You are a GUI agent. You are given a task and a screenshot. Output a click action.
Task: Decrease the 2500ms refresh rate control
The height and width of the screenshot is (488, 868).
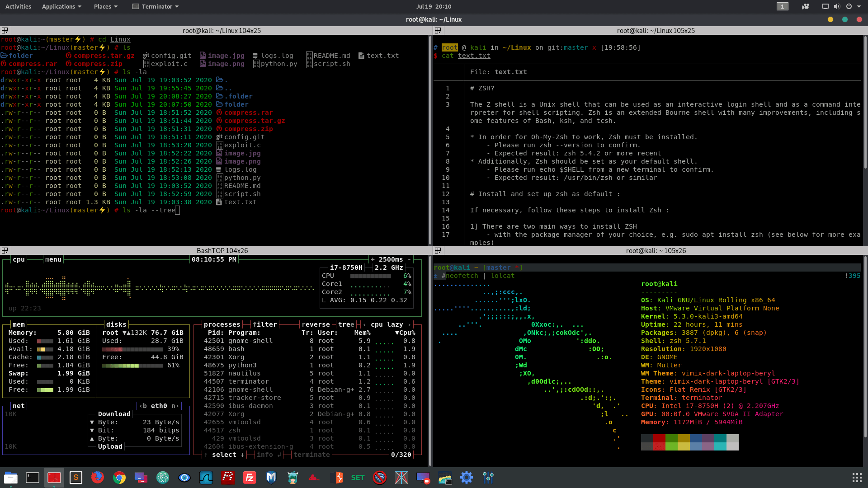pos(409,259)
